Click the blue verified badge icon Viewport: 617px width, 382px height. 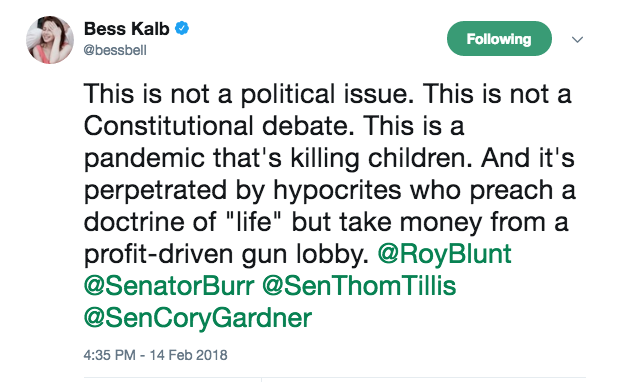182,28
